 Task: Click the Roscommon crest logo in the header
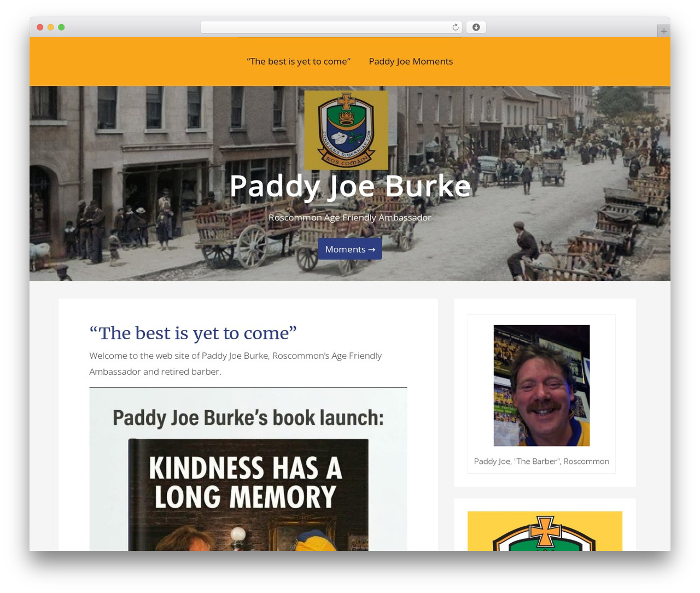coord(346,130)
